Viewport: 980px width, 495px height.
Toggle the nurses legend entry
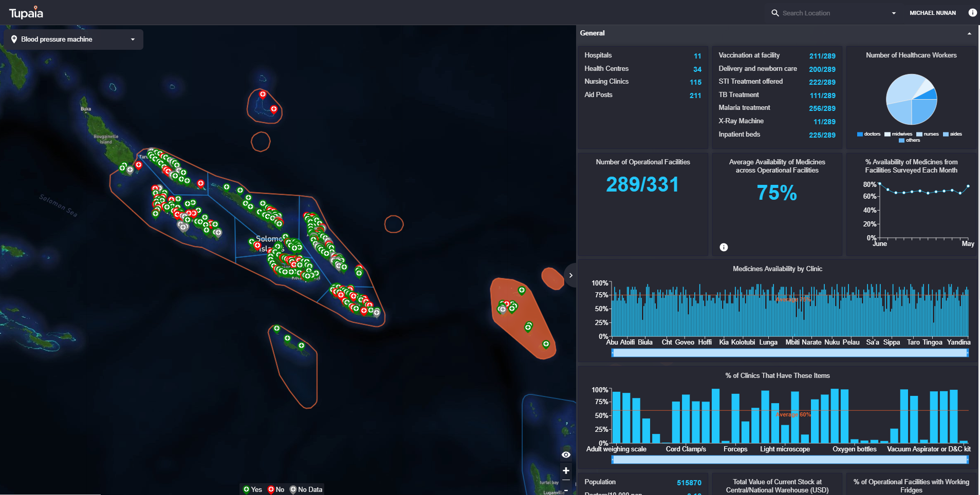[x=928, y=134]
